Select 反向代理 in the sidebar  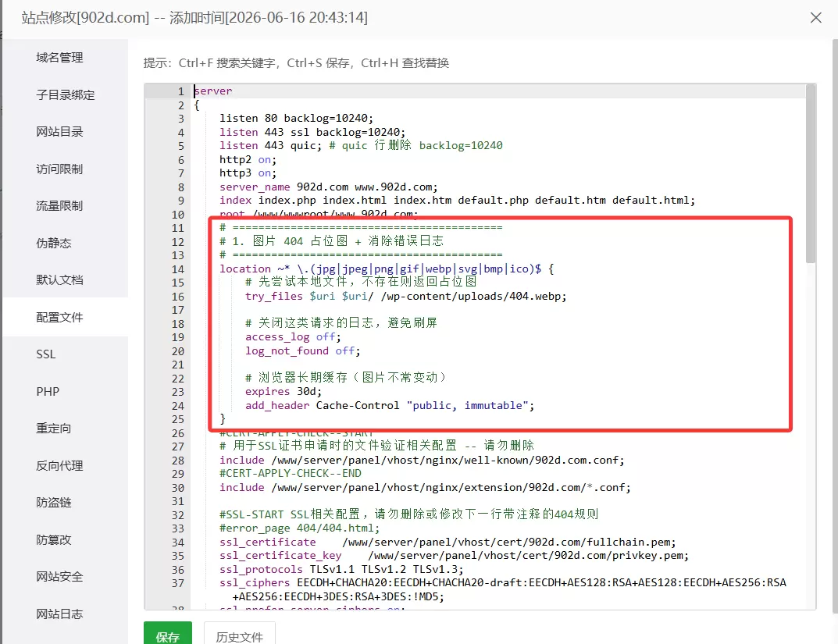[59, 466]
